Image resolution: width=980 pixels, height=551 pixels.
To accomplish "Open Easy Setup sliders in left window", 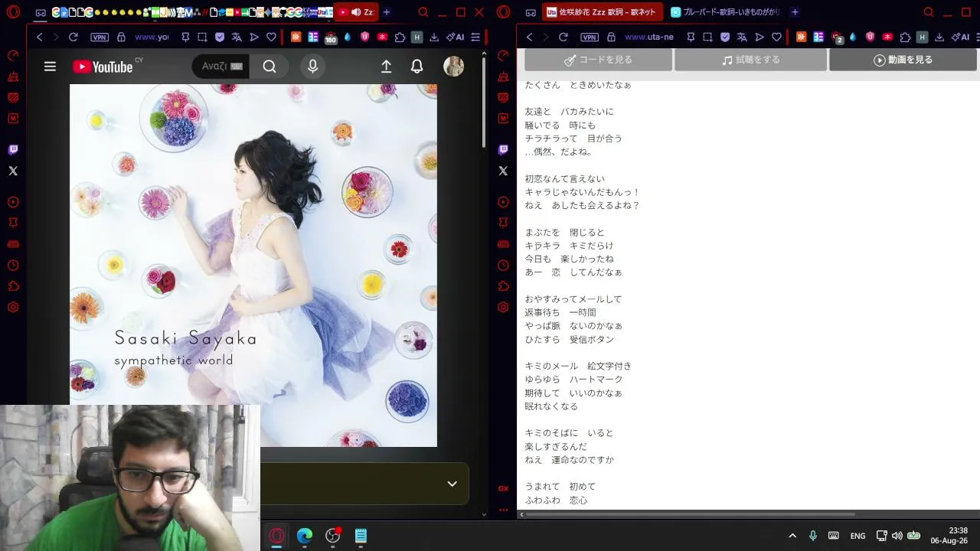I will (475, 37).
